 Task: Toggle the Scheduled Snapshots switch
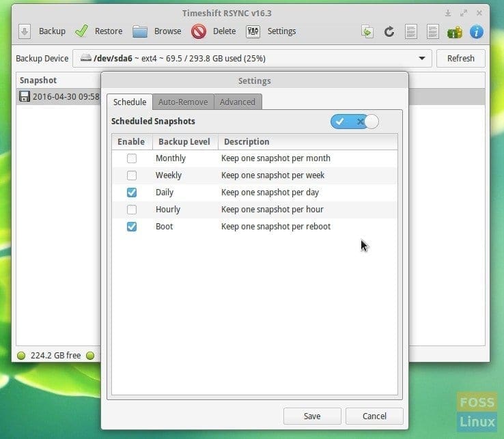click(x=354, y=122)
